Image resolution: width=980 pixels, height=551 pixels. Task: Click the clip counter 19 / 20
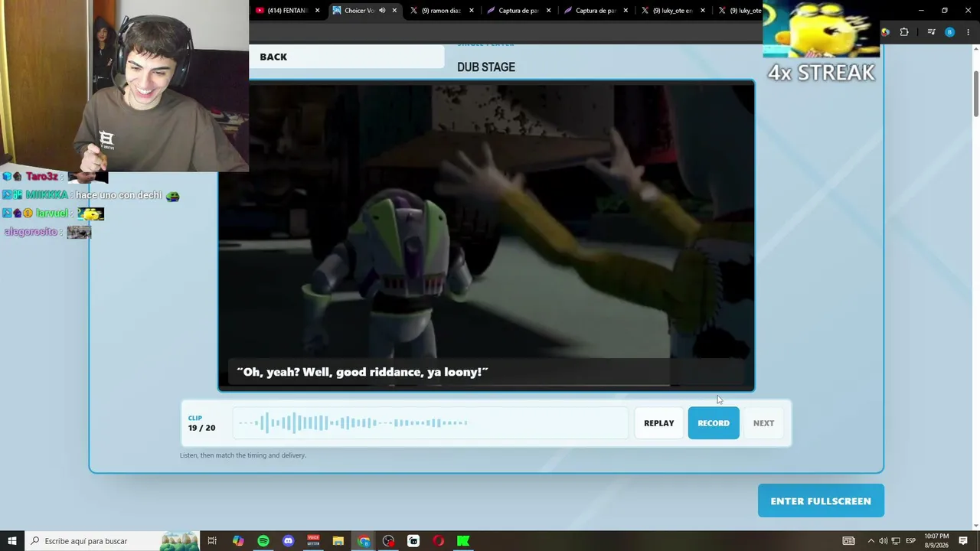pos(201,428)
